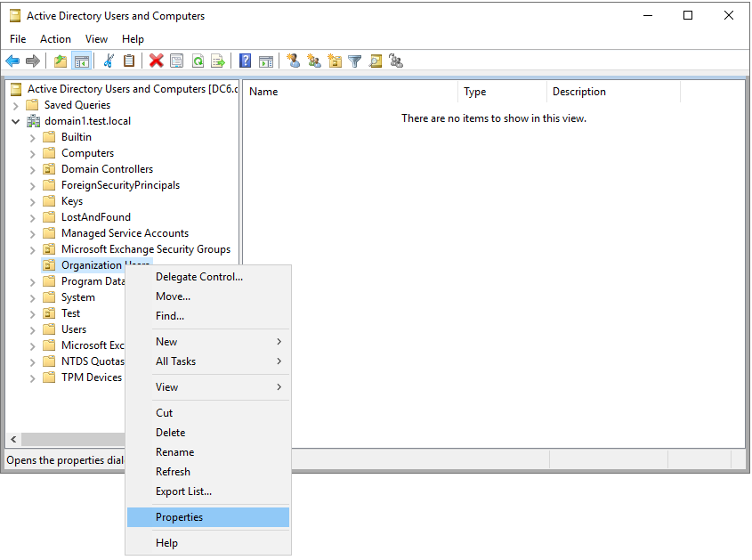Refresh the view with the refresh icon

click(198, 61)
